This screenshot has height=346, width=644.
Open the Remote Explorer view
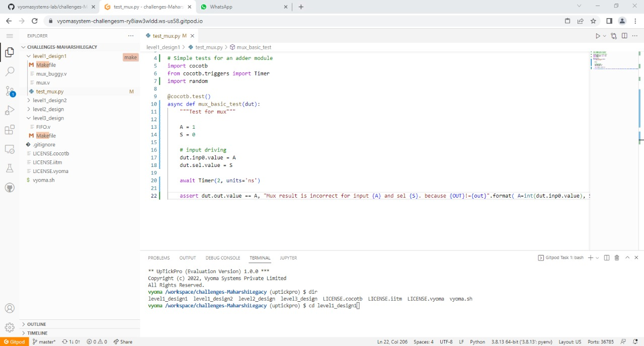(x=10, y=149)
